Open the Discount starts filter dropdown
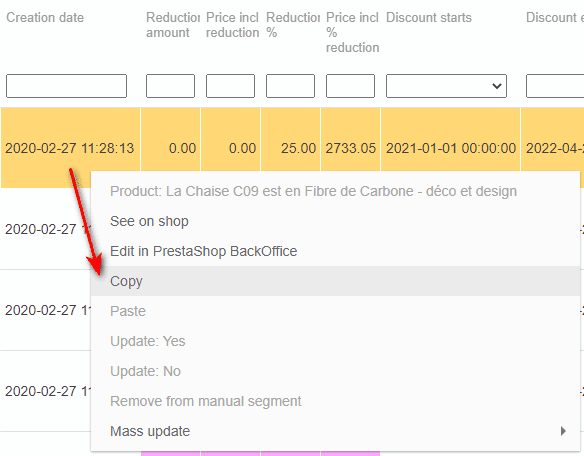The width and height of the screenshot is (584, 456). (446, 86)
